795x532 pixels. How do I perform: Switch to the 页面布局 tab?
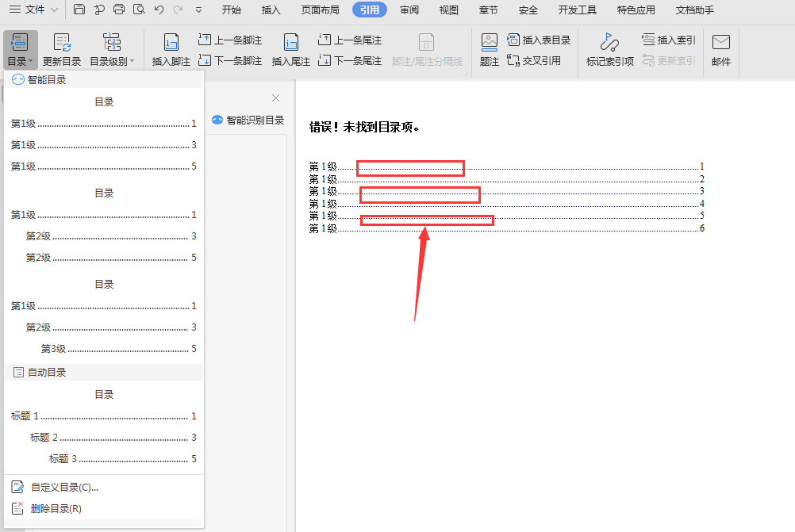coord(320,10)
